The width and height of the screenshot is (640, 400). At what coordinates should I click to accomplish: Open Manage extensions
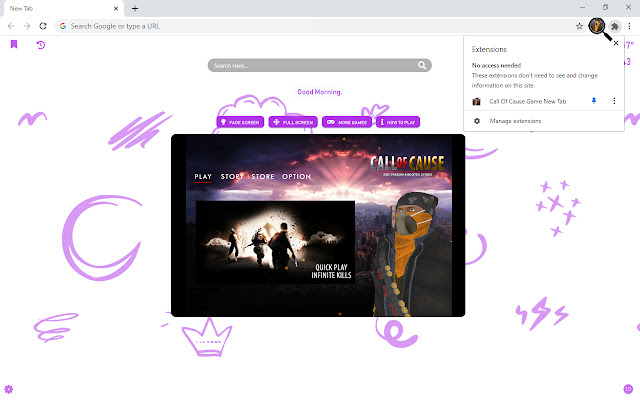515,121
